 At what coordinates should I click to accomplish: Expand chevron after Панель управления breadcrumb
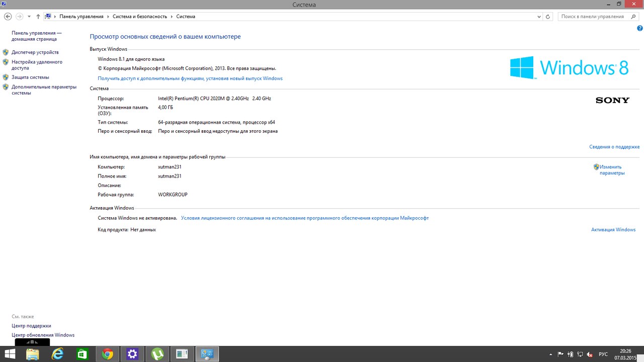pyautogui.click(x=108, y=17)
